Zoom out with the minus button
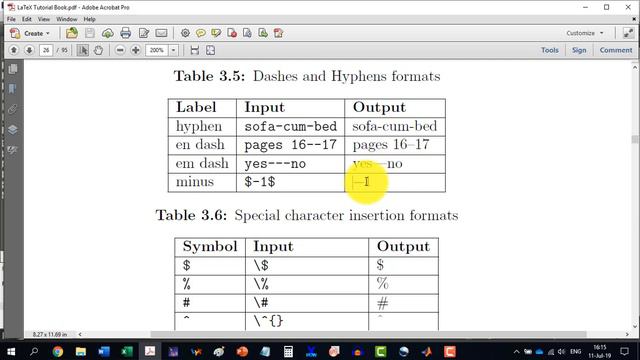Viewport: 640px width, 360px height. 120,50
